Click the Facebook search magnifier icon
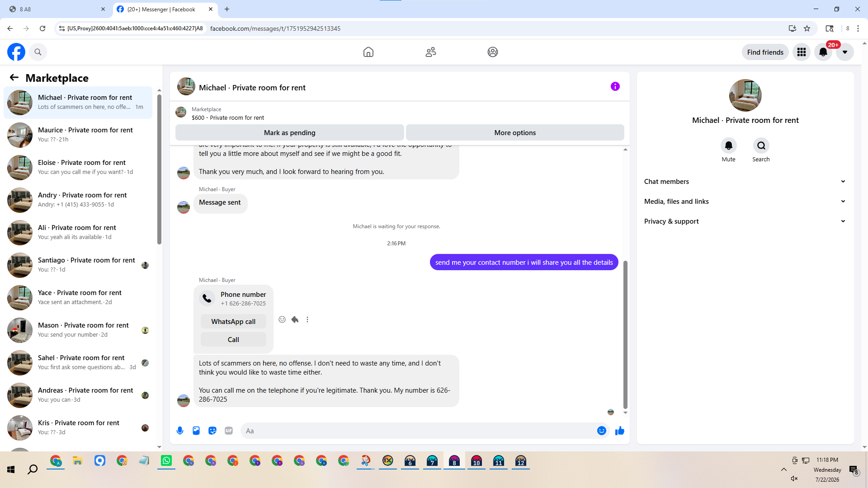868x488 pixels. pyautogui.click(x=38, y=52)
